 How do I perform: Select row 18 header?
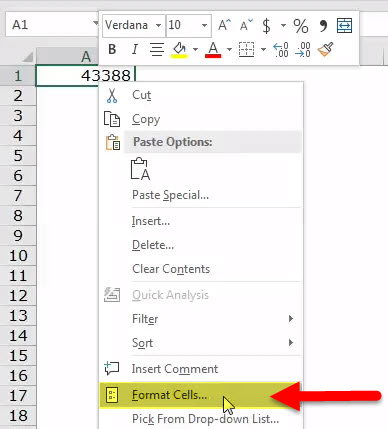(x=18, y=416)
